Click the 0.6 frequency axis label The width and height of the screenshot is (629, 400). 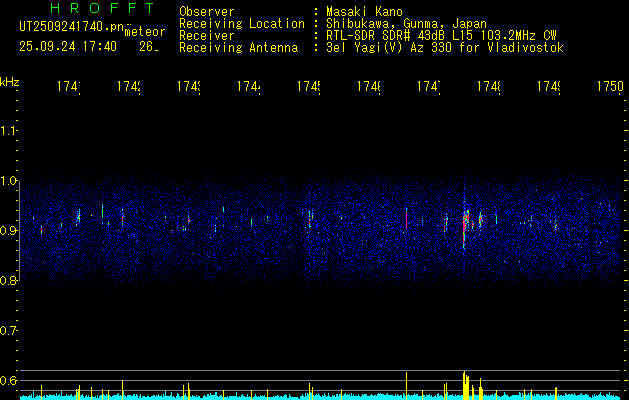(x=8, y=380)
